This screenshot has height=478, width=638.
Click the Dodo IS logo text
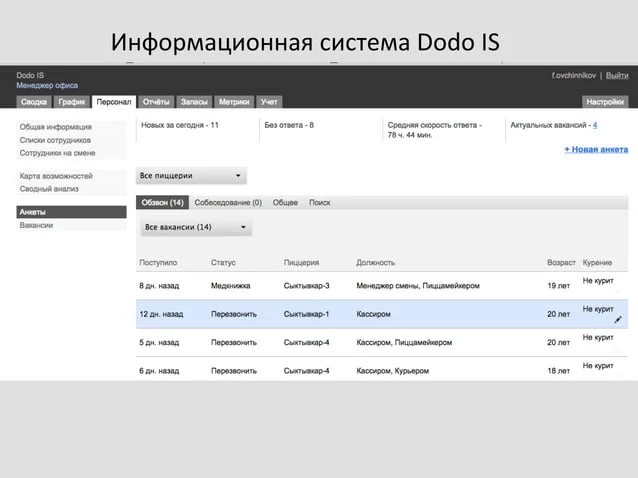tap(30, 75)
